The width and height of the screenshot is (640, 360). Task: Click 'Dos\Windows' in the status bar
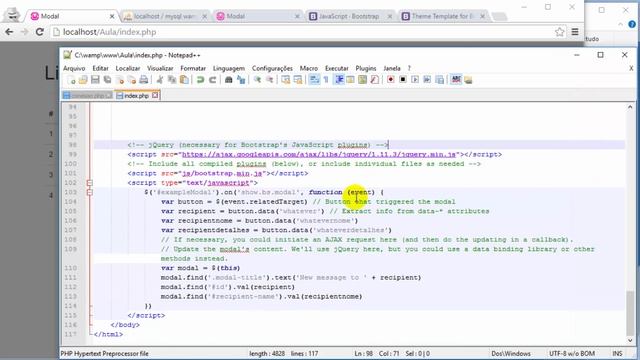point(511,353)
